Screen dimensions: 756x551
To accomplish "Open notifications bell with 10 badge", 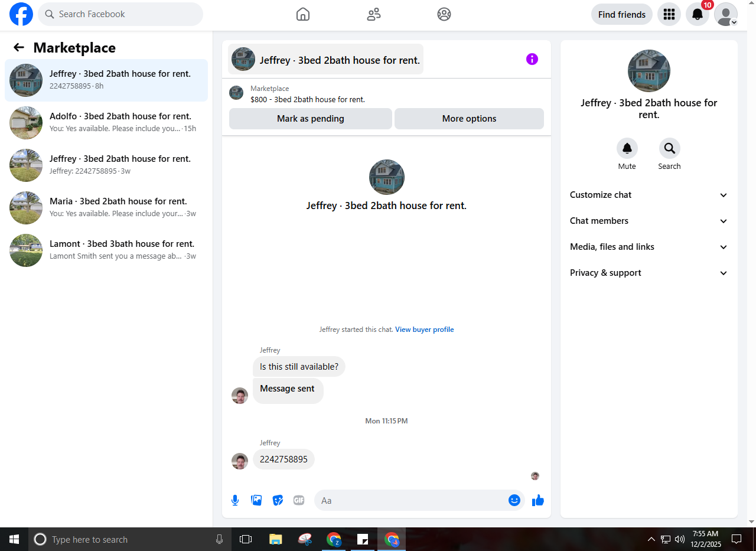I will click(x=698, y=14).
